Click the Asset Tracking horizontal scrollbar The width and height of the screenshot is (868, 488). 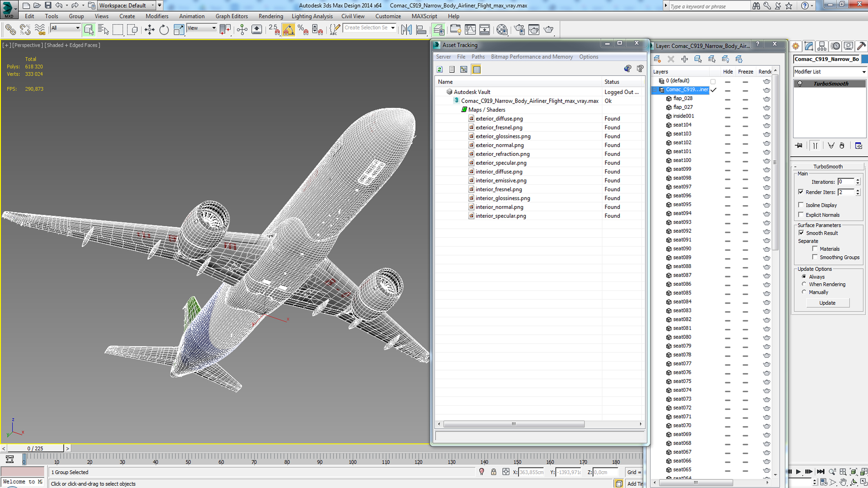click(x=514, y=424)
